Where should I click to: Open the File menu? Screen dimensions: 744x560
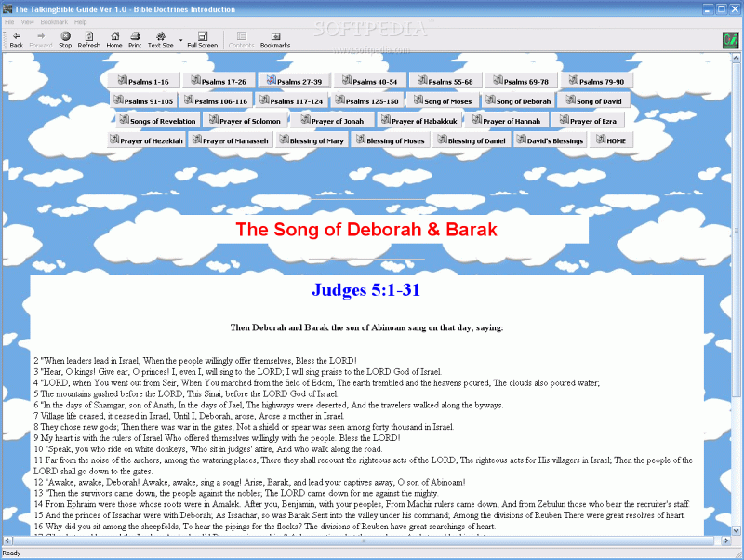point(9,21)
